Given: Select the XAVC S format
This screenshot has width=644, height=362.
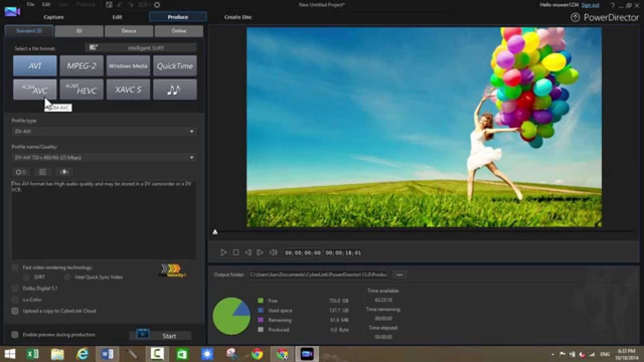Looking at the screenshot, I should tap(128, 89).
